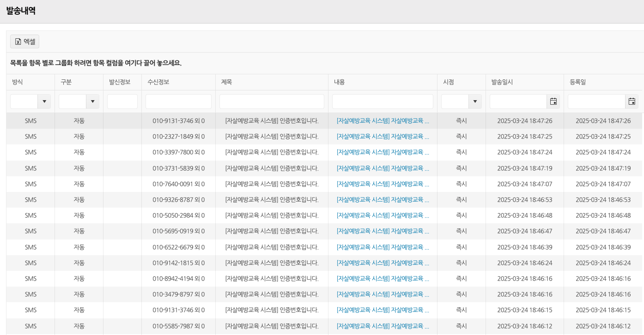Viewport: 644px width, 335px height.
Task: Open content link for 010-5585-7987 row
Action: tap(383, 326)
